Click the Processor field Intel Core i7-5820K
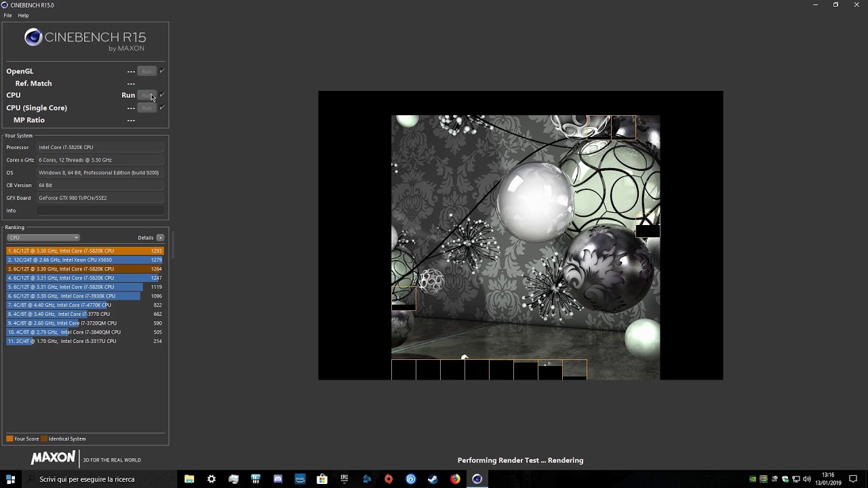This screenshot has width=868, height=488. [x=100, y=147]
